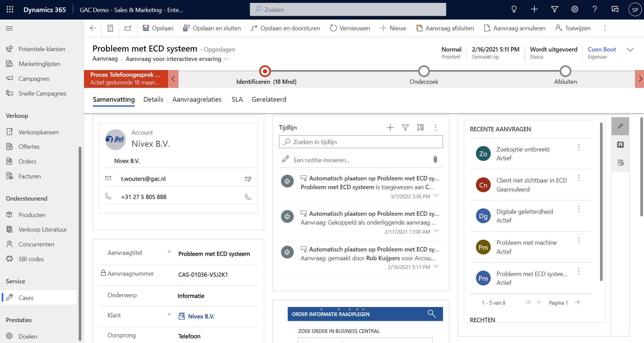644x343 pixels.
Task: Click the lightbulb assistant icon in top bar
Action: [514, 9]
